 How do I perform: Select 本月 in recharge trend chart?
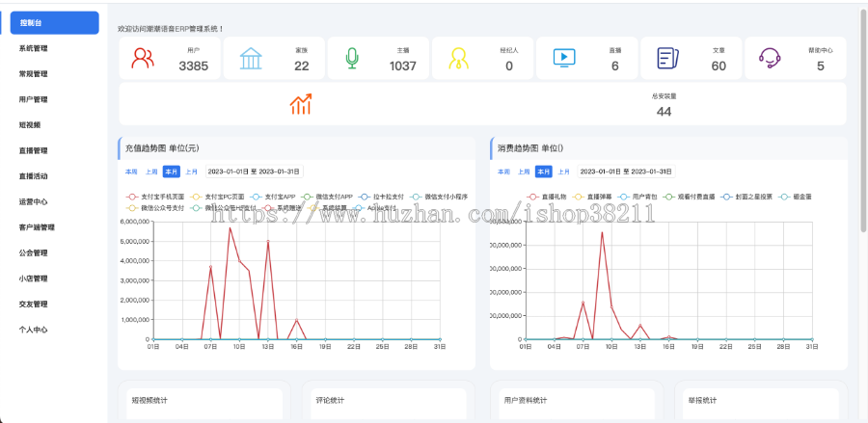pyautogui.click(x=171, y=172)
